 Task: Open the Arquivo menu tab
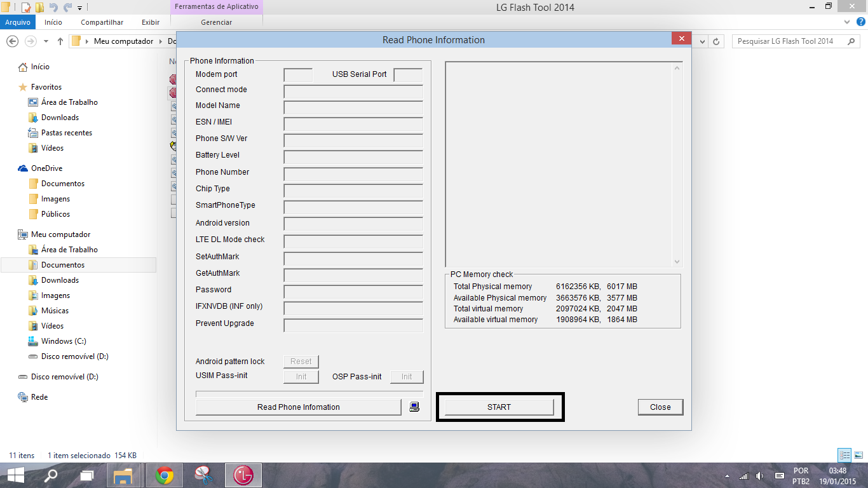18,22
